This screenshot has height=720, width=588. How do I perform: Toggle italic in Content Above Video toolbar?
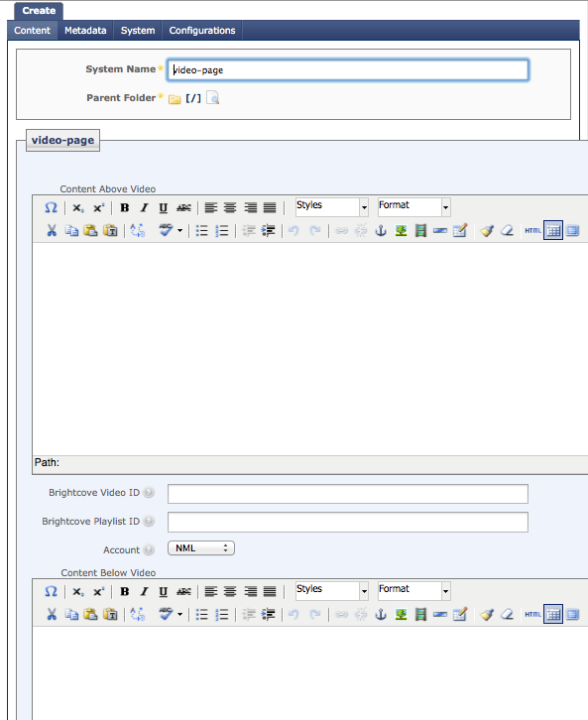click(x=144, y=208)
